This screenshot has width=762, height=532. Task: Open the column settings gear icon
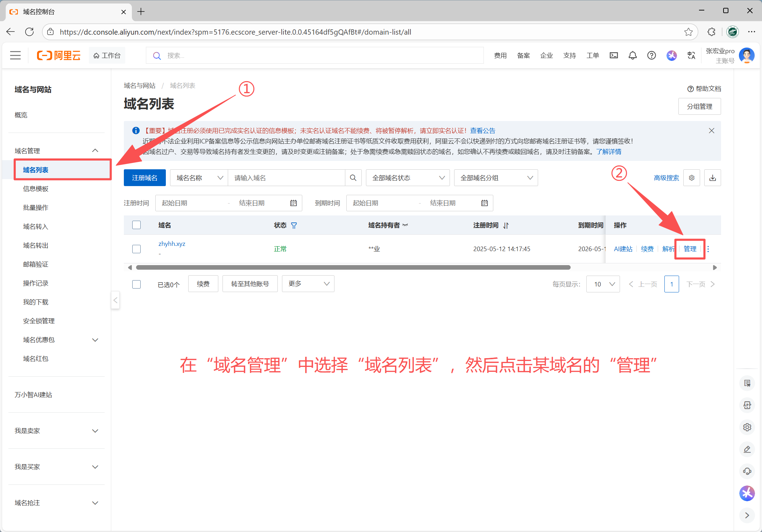[x=692, y=178]
